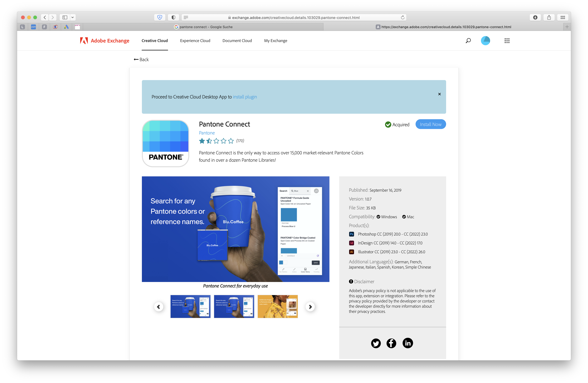The width and height of the screenshot is (588, 383).
Task: Select the first blue coffee cup thumbnail
Action: (x=190, y=306)
